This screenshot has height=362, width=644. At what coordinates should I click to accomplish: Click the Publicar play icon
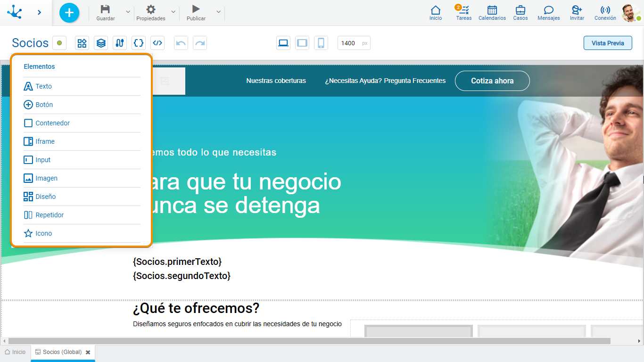pos(196,9)
